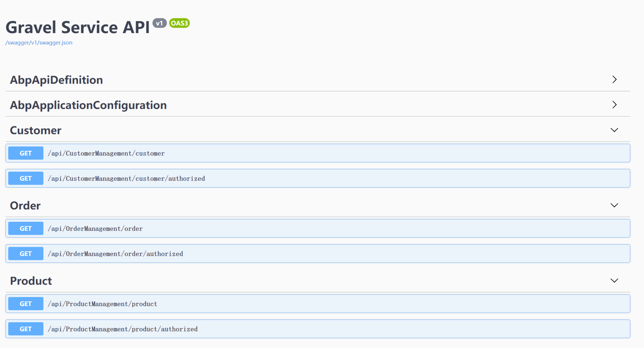Click GET button for order/authorized endpoint
Viewport: 644px width, 348px height.
pos(26,254)
